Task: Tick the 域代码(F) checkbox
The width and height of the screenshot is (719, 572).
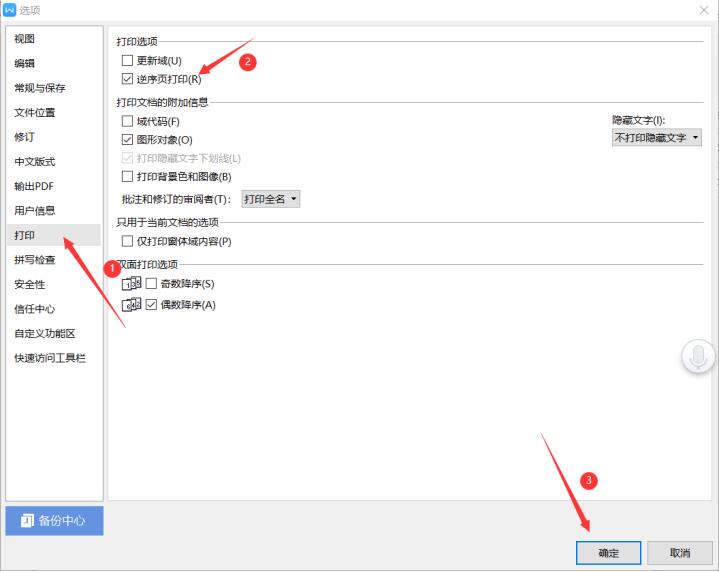Action: pyautogui.click(x=127, y=121)
